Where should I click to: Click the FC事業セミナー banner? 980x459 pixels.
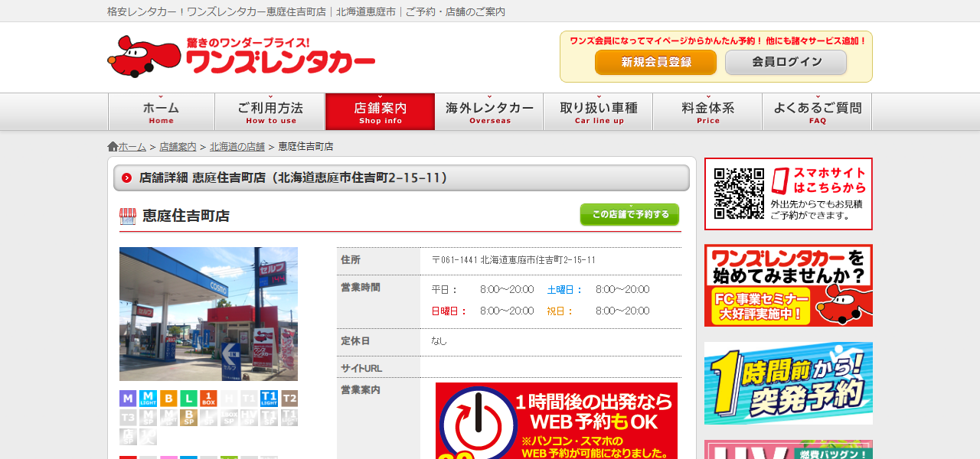pos(789,285)
